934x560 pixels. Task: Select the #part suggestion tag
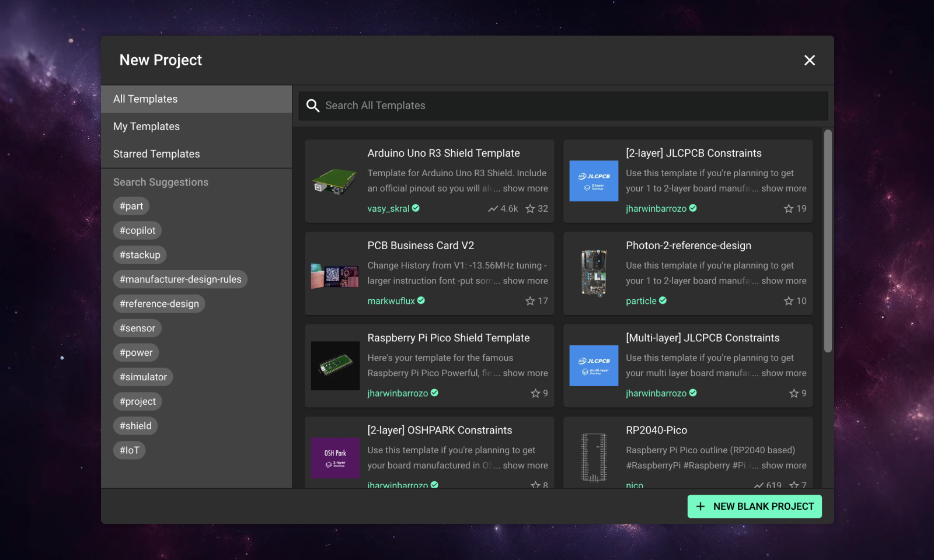click(x=131, y=206)
